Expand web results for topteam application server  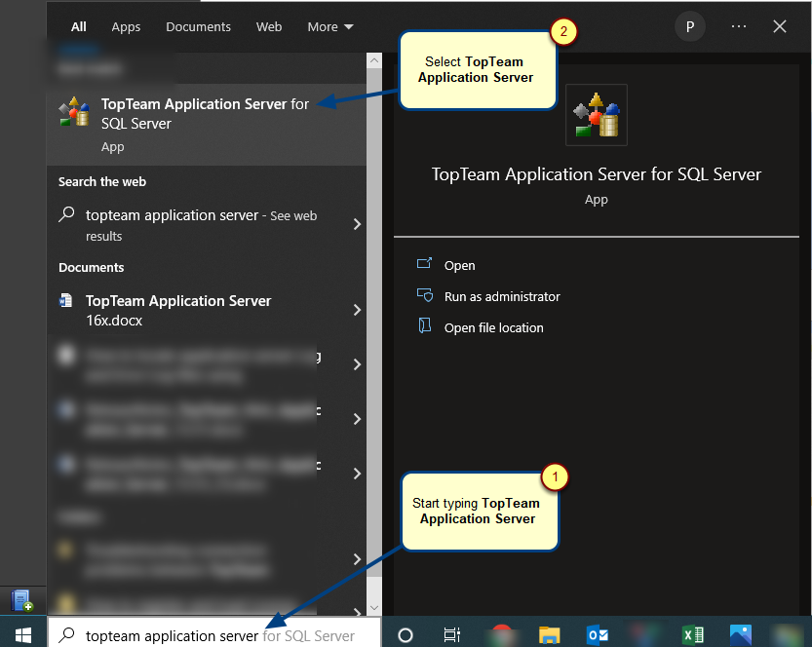pyautogui.click(x=357, y=224)
